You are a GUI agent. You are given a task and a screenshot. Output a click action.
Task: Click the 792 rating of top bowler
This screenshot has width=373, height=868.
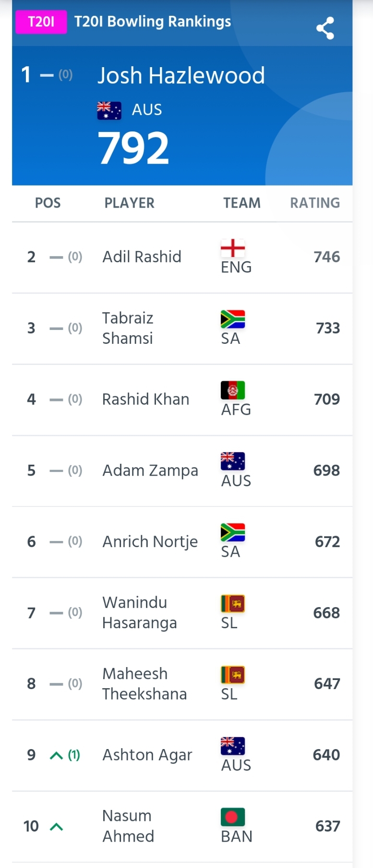click(x=134, y=149)
